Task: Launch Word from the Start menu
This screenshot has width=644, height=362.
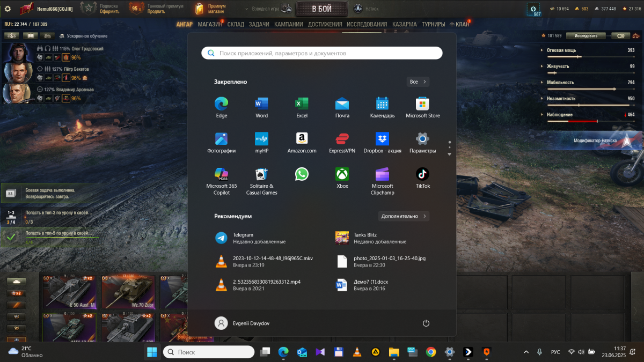Action: pos(261,104)
